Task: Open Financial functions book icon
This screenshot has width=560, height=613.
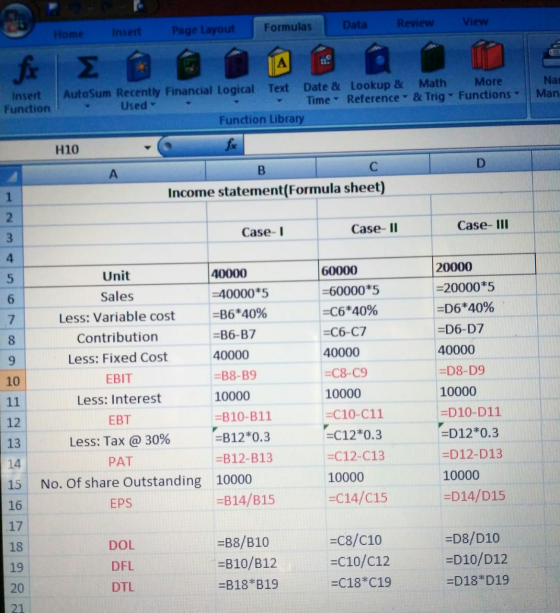Action: pos(188,65)
